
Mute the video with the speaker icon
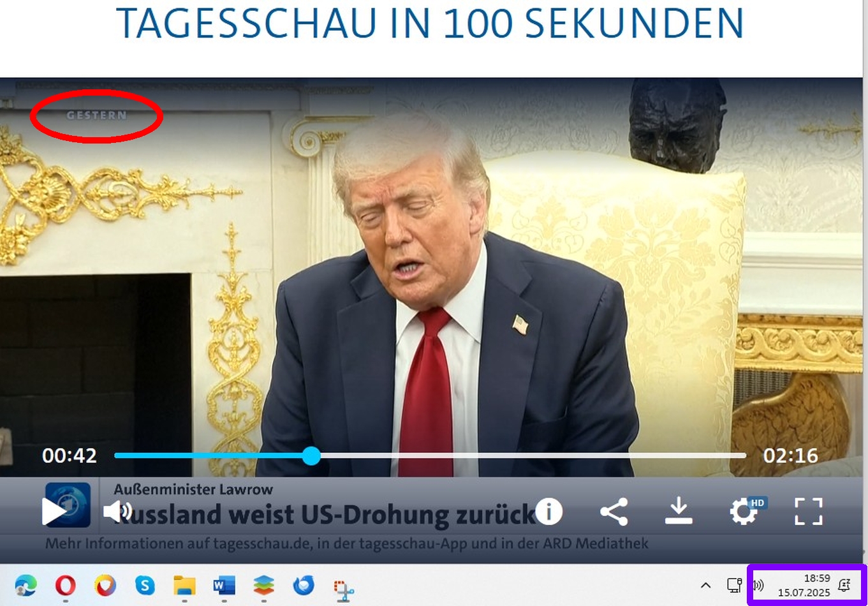117,512
